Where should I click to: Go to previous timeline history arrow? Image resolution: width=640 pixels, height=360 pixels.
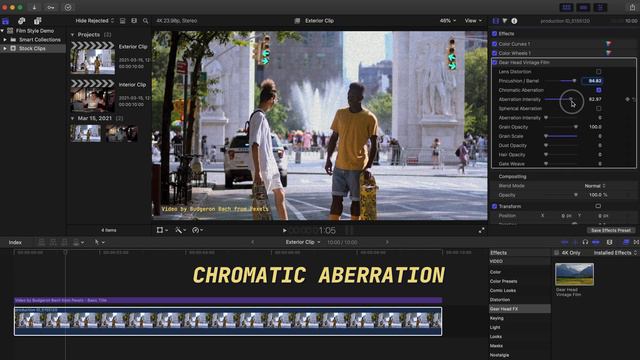point(252,242)
